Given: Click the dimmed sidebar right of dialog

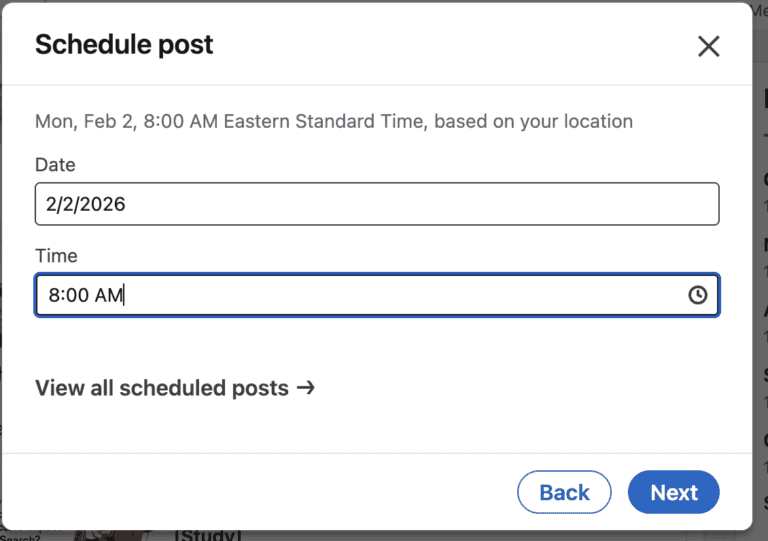Looking at the screenshot, I should point(760,300).
